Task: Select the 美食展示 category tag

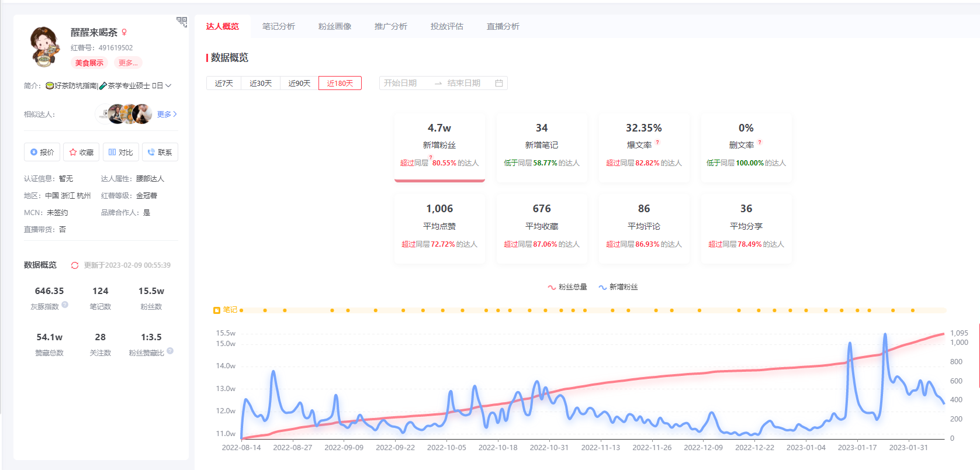Action: (89, 63)
